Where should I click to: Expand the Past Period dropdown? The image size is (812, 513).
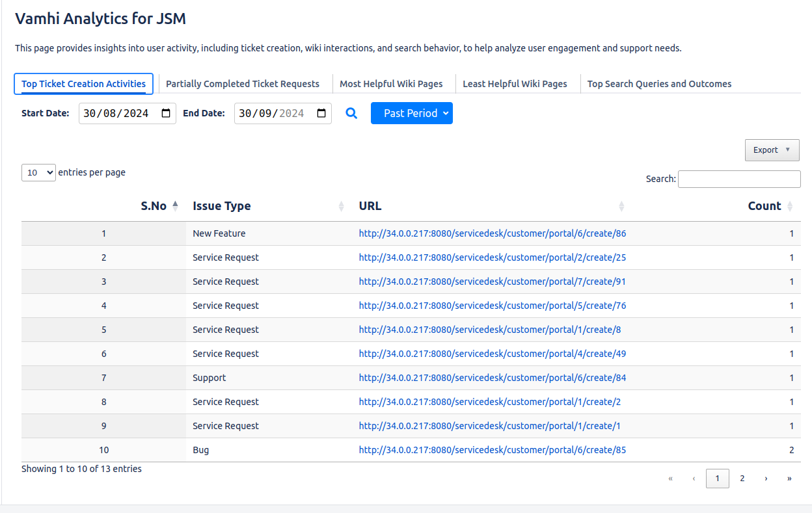point(411,113)
